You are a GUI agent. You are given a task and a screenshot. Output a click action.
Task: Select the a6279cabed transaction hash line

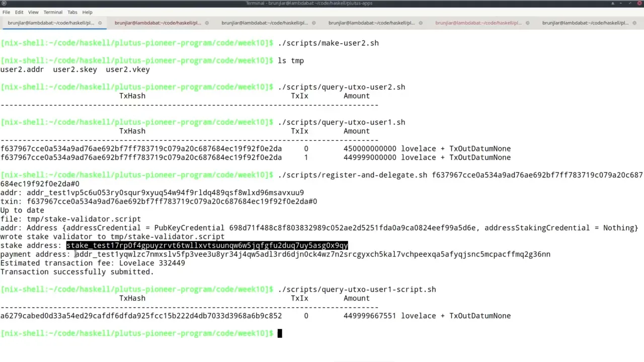141,316
